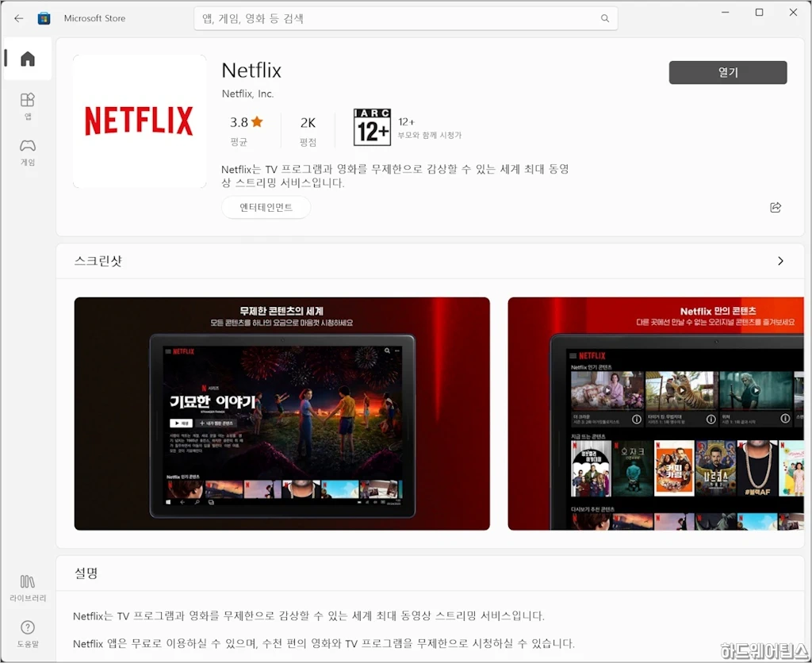
Task: Click the Netflix app logo tile
Action: coord(140,121)
